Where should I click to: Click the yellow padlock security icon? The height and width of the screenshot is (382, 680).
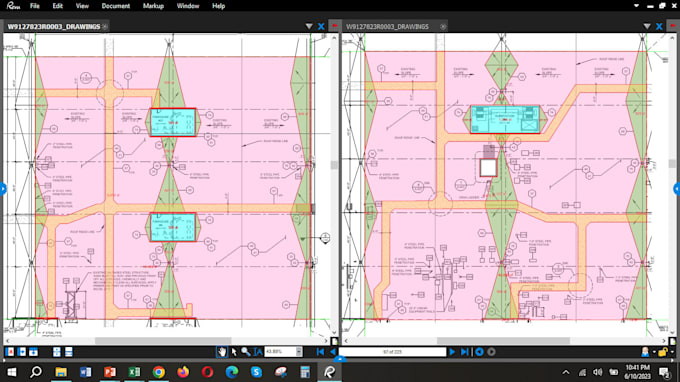pos(663,352)
